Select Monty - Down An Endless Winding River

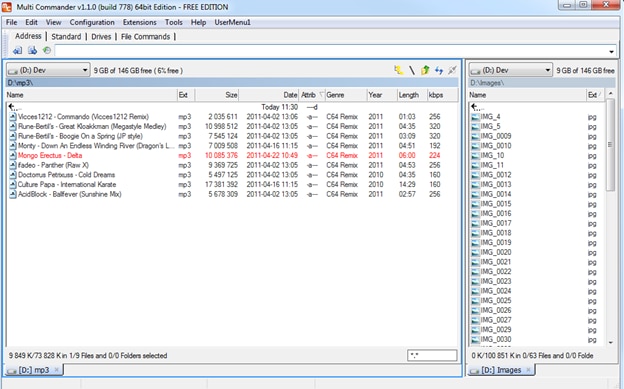(96, 146)
